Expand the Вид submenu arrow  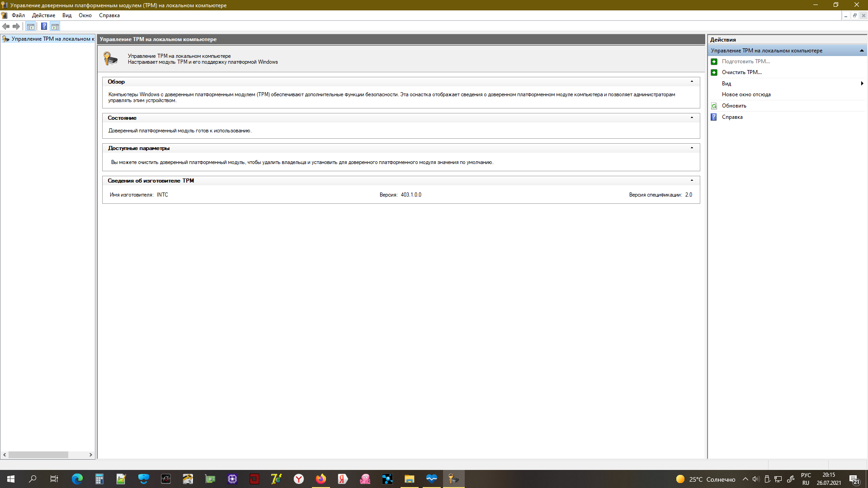click(862, 84)
